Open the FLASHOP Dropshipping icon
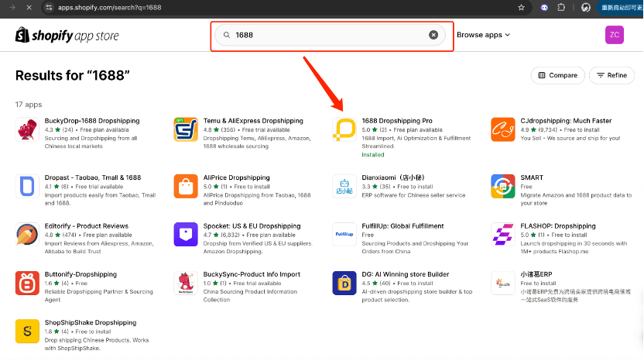Viewport: 644px width, 361px height. (x=502, y=235)
